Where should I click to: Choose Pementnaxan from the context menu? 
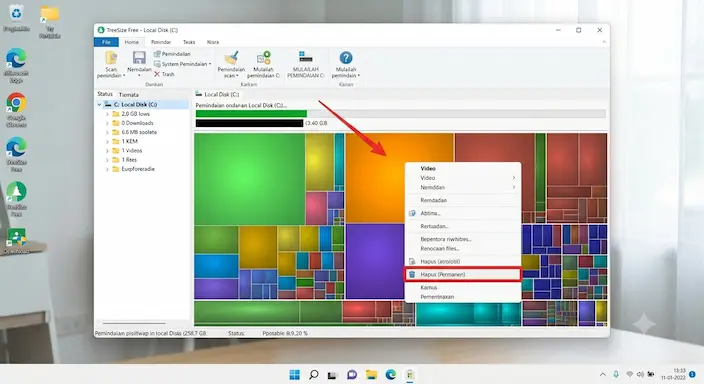462,297
